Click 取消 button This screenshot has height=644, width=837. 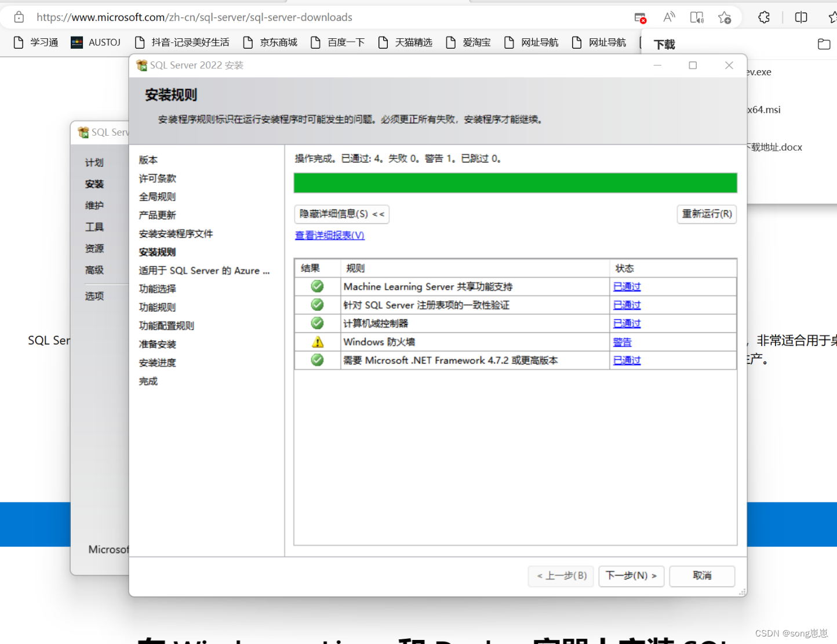[702, 576]
